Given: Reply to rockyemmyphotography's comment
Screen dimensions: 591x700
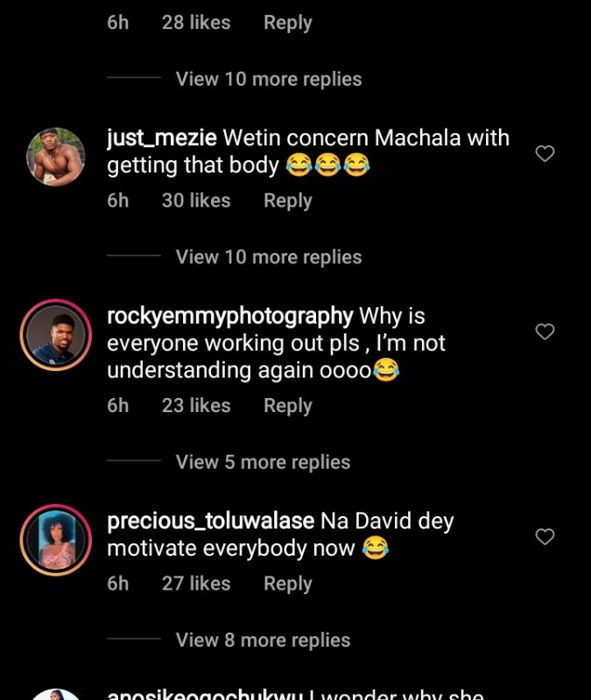Looking at the screenshot, I should click(x=287, y=406).
